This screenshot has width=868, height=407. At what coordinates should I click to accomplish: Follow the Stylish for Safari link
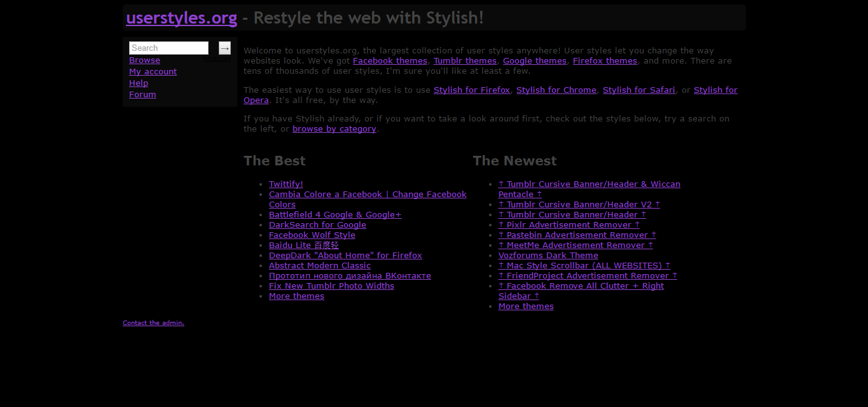tap(639, 90)
